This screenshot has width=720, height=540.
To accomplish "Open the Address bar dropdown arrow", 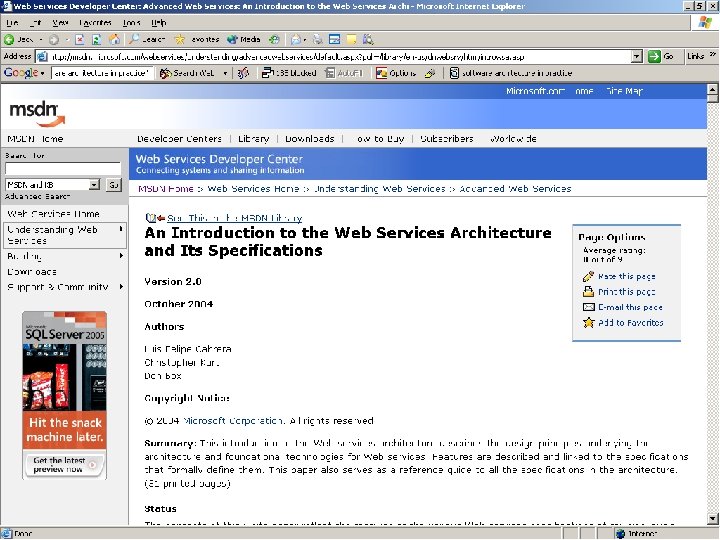I will click(636, 56).
